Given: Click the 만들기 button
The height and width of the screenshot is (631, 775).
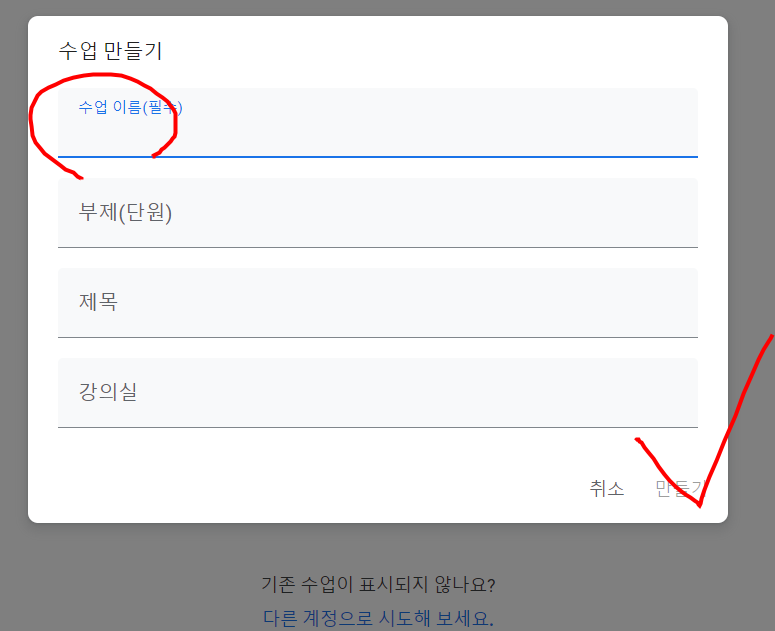Looking at the screenshot, I should click(x=679, y=489).
